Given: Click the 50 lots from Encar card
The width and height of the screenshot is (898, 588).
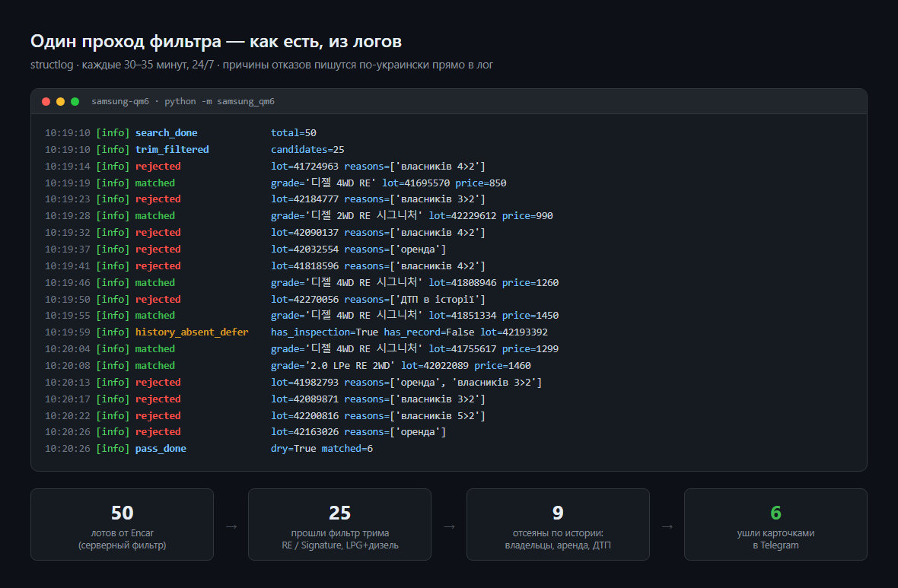Looking at the screenshot, I should pyautogui.click(x=122, y=524).
